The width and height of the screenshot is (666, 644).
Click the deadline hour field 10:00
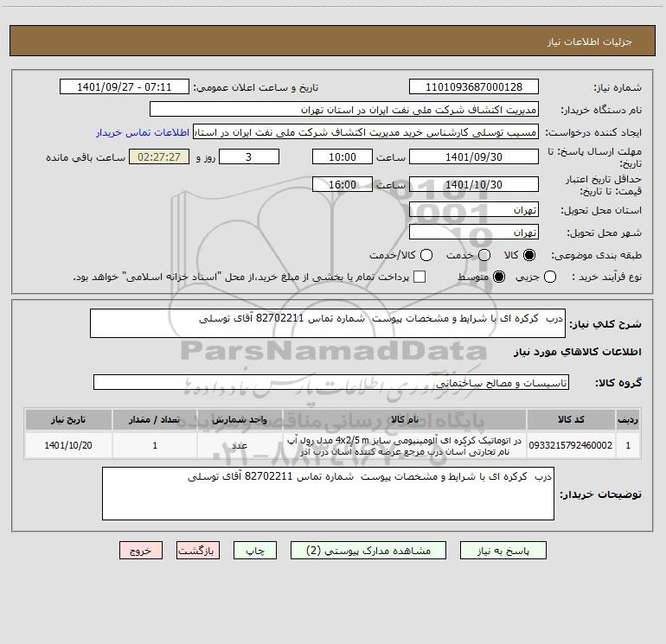(343, 156)
